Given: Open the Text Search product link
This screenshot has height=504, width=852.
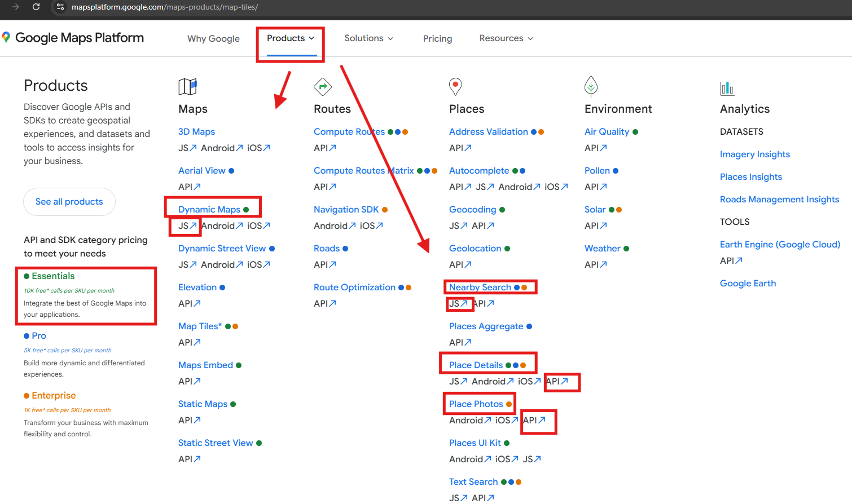Looking at the screenshot, I should click(x=473, y=481).
